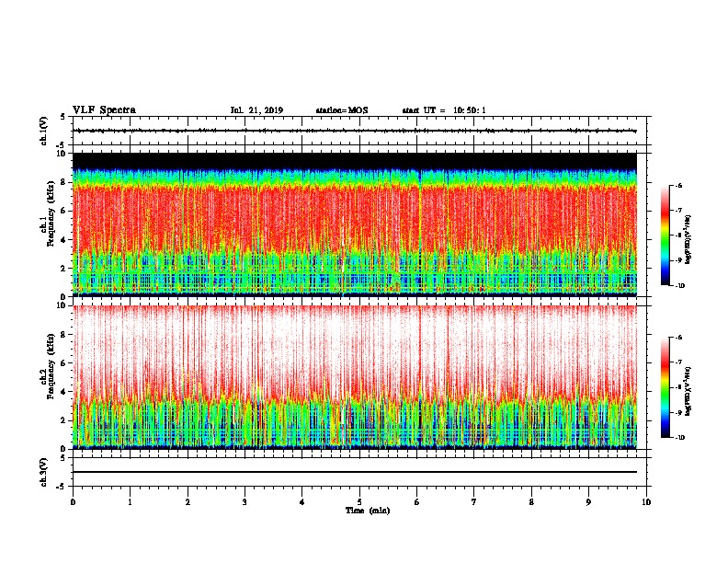Click the "-10" label on ch.2 colorbar

pyautogui.click(x=679, y=438)
